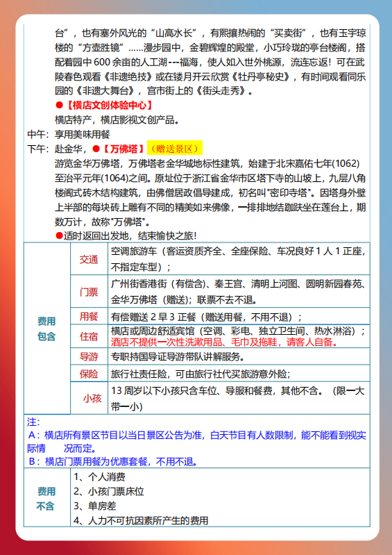Click the text 数万计，故称"万佛塔"。
This screenshot has width=392, height=555.
click(x=102, y=222)
